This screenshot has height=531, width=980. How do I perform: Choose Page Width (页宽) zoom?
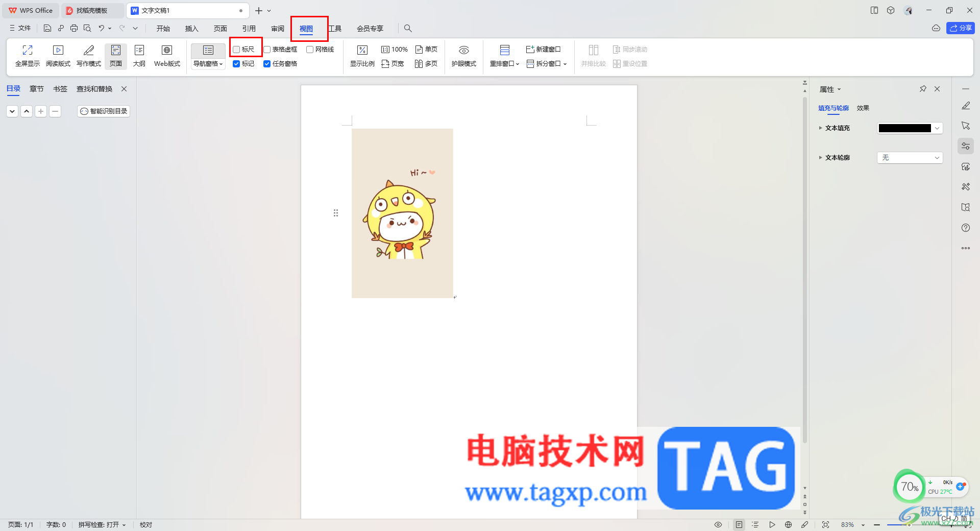(x=393, y=64)
